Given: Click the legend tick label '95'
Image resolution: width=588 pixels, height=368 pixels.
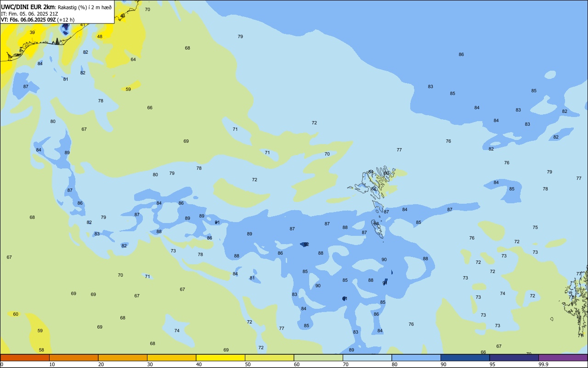Looking at the screenshot, I should tap(492, 364).
